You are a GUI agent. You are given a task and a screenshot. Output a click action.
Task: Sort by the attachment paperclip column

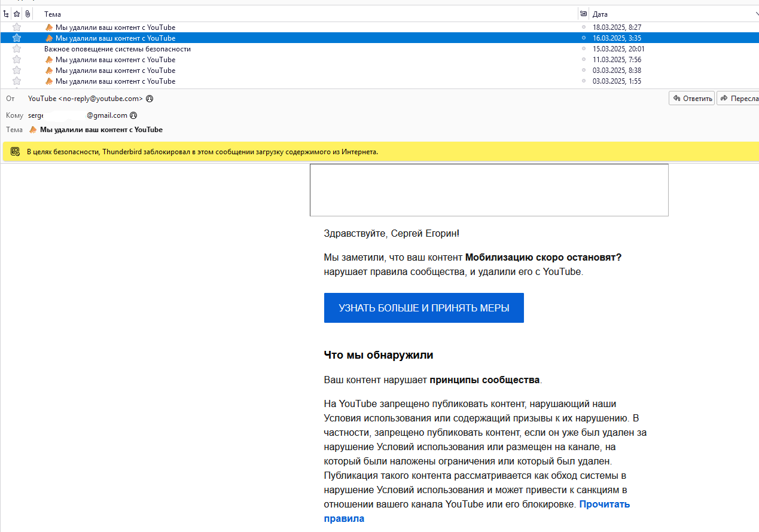[x=28, y=14]
